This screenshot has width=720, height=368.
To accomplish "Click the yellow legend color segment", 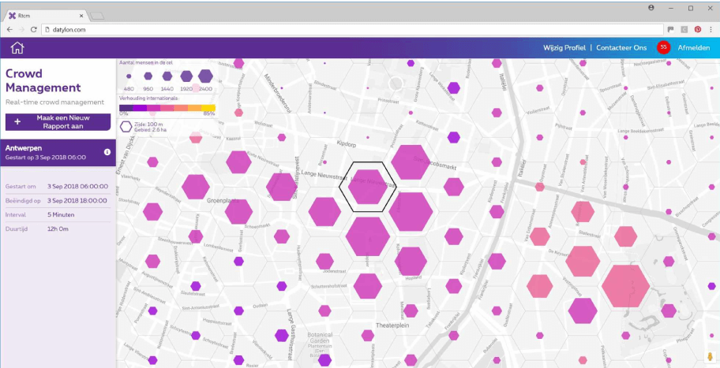I will coord(208,108).
